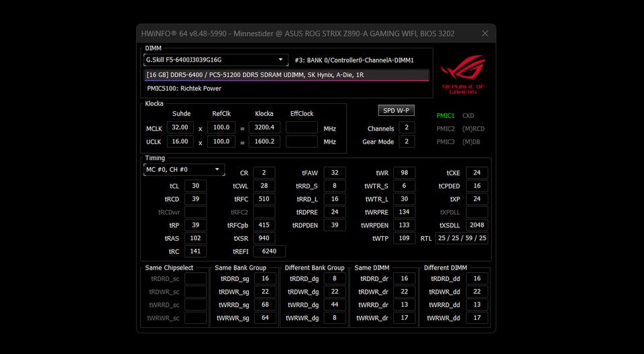Viewport: 644px width, 354px height.
Task: Click the tRFC value 510
Action: [x=264, y=198]
